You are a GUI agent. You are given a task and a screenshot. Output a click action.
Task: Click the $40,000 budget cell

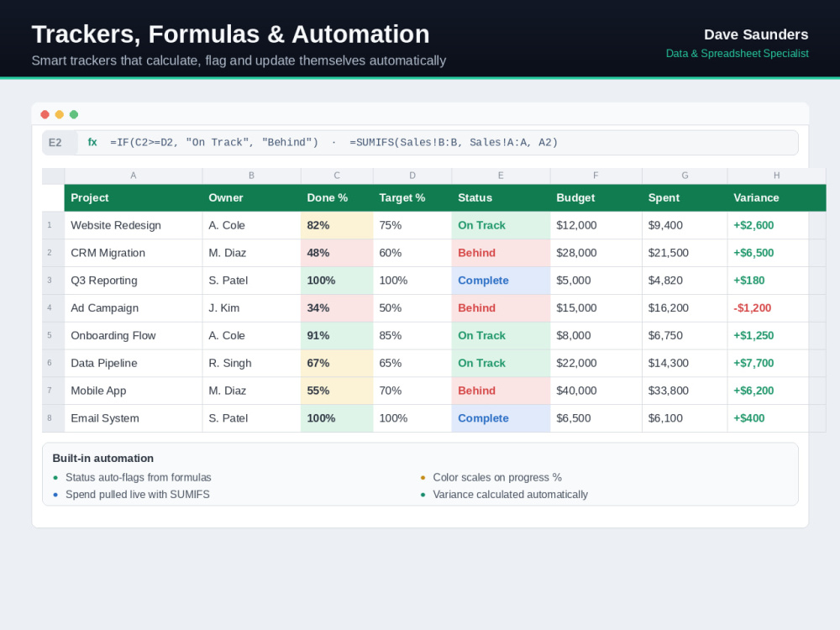coord(596,391)
